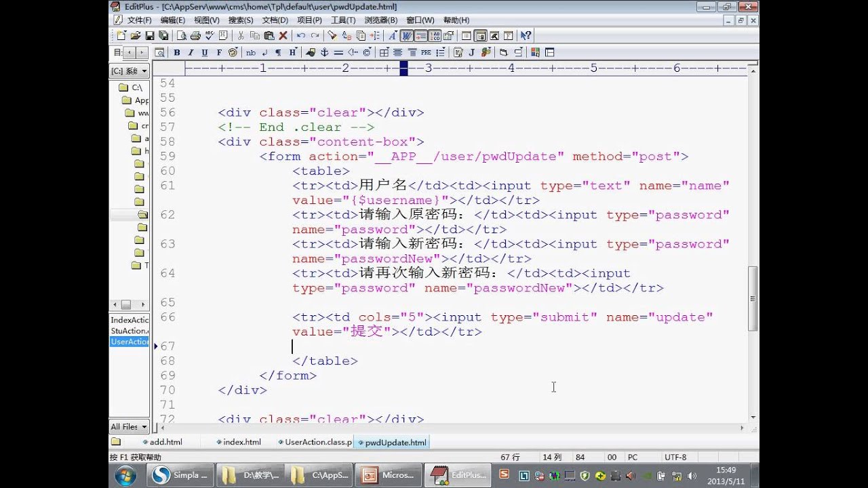Click the editor vertical scrollbar thumb
The height and width of the screenshot is (488, 868).
pyautogui.click(x=753, y=298)
